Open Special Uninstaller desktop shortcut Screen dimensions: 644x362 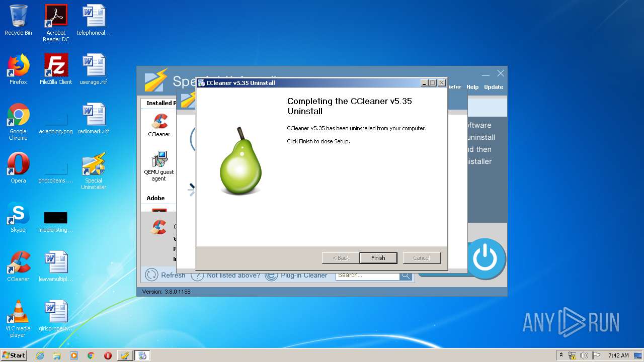[x=94, y=171]
